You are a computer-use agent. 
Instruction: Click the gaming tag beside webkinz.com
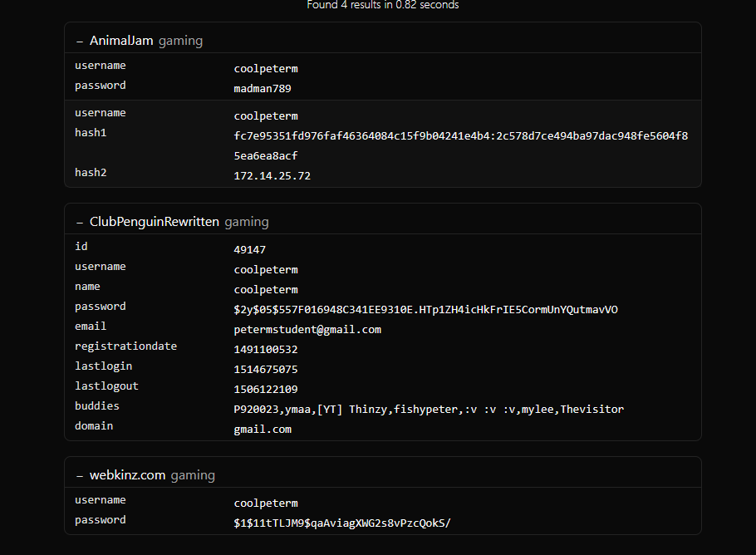pos(193,475)
